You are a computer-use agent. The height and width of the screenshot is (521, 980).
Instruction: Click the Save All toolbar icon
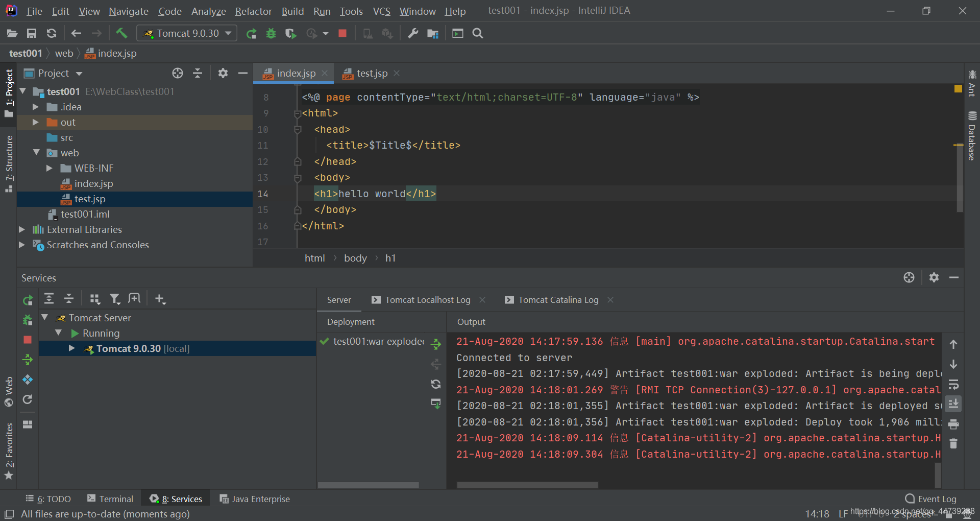pyautogui.click(x=32, y=34)
